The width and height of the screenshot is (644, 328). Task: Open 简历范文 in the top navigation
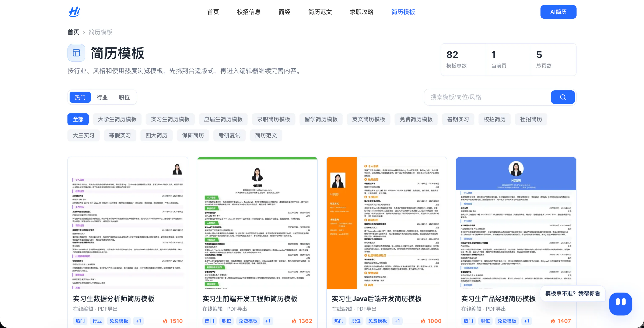click(320, 12)
